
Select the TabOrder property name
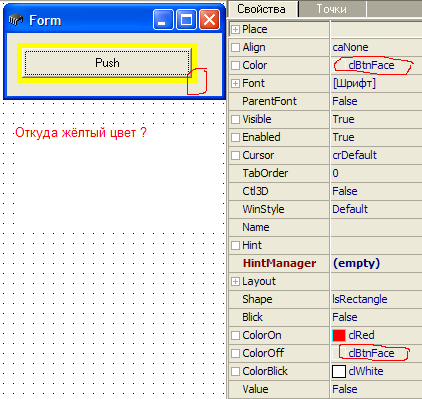pyautogui.click(x=265, y=173)
